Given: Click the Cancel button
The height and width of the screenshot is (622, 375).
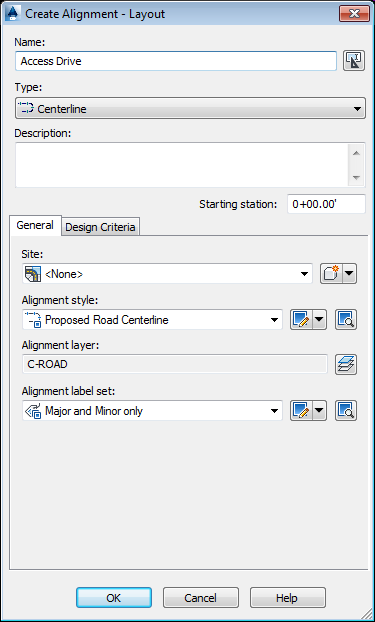Looking at the screenshot, I should pyautogui.click(x=201, y=598).
